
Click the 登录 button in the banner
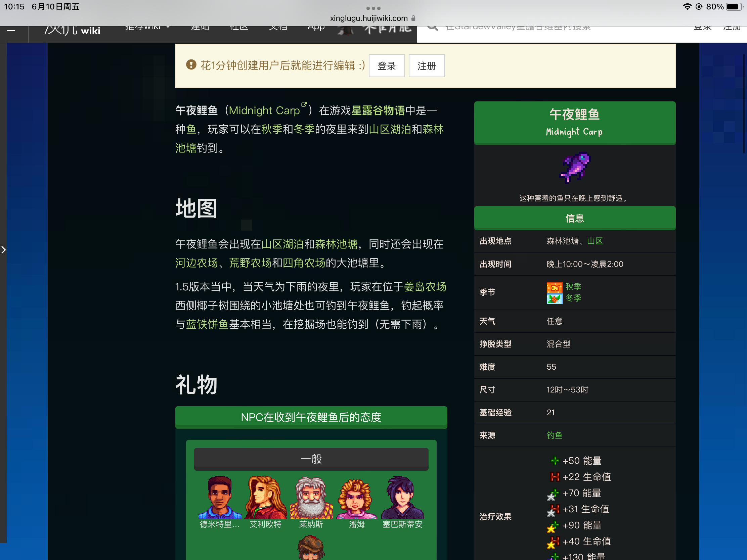[387, 66]
